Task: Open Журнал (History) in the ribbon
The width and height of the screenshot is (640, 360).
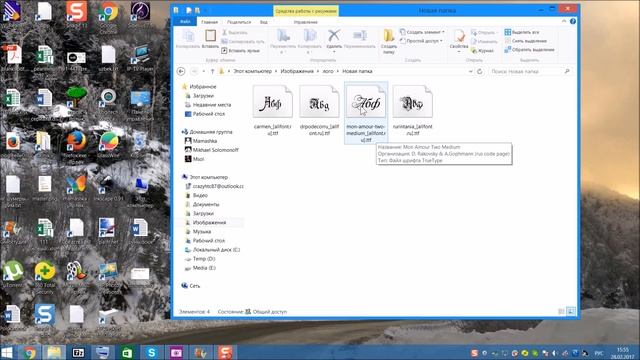Action: click(x=482, y=51)
